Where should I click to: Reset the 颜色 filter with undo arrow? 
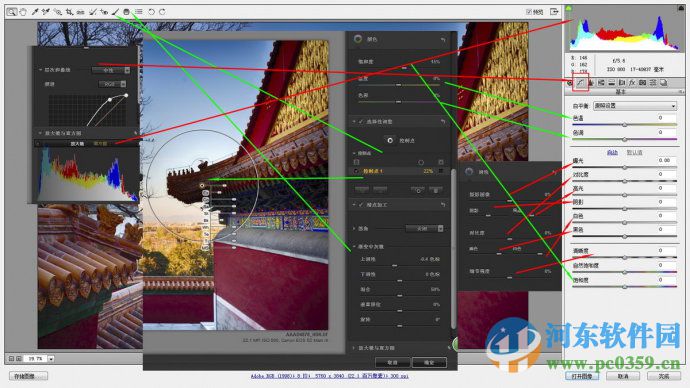[443, 40]
